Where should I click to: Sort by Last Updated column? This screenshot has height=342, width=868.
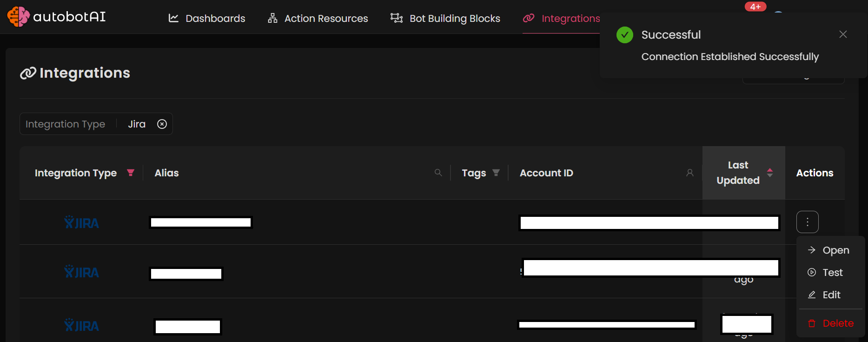tap(770, 173)
